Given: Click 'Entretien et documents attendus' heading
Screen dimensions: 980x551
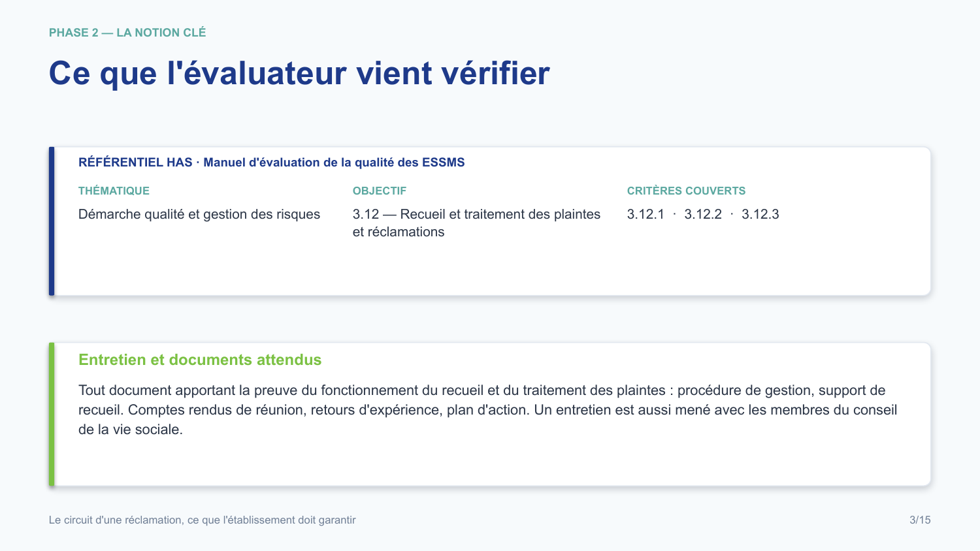Looking at the screenshot, I should [200, 360].
